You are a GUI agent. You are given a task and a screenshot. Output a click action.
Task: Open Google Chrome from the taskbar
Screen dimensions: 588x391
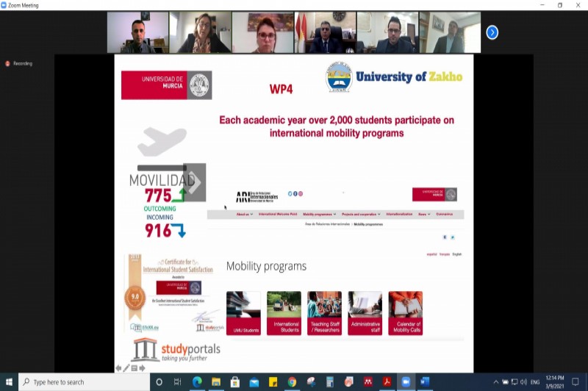pos(292,382)
